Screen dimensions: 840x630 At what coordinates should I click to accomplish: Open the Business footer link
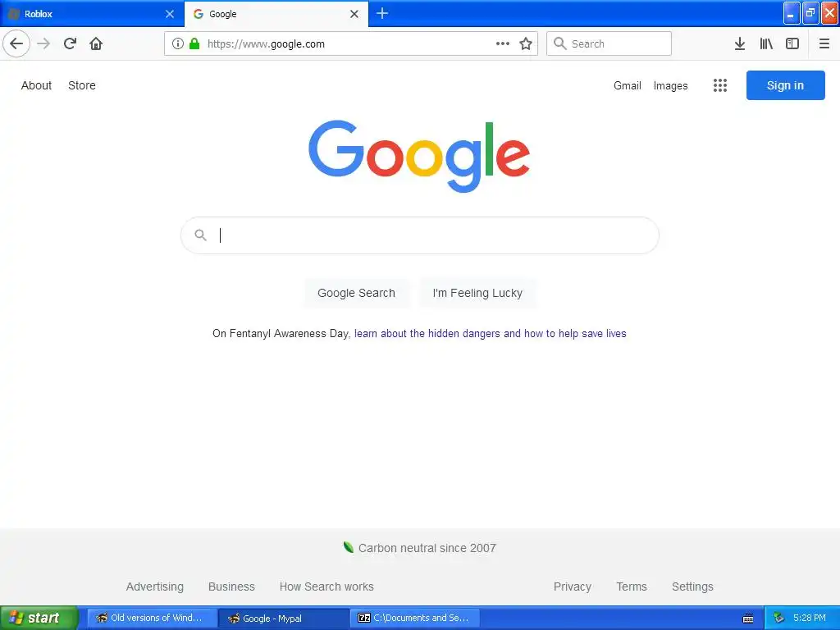click(x=231, y=587)
